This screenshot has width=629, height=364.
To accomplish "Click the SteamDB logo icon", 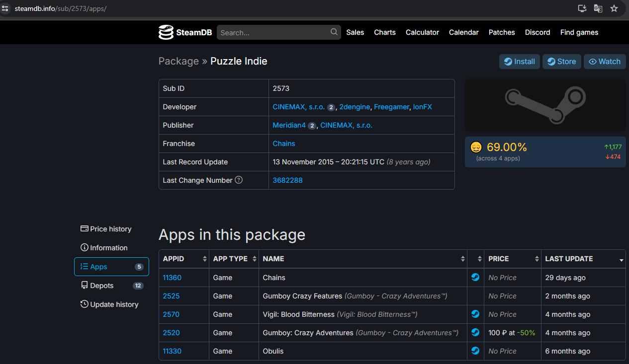I will pyautogui.click(x=166, y=32).
